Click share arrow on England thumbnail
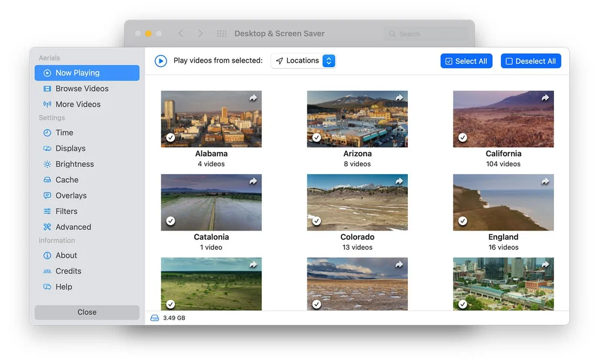This screenshot has width=599, height=364. click(x=545, y=181)
